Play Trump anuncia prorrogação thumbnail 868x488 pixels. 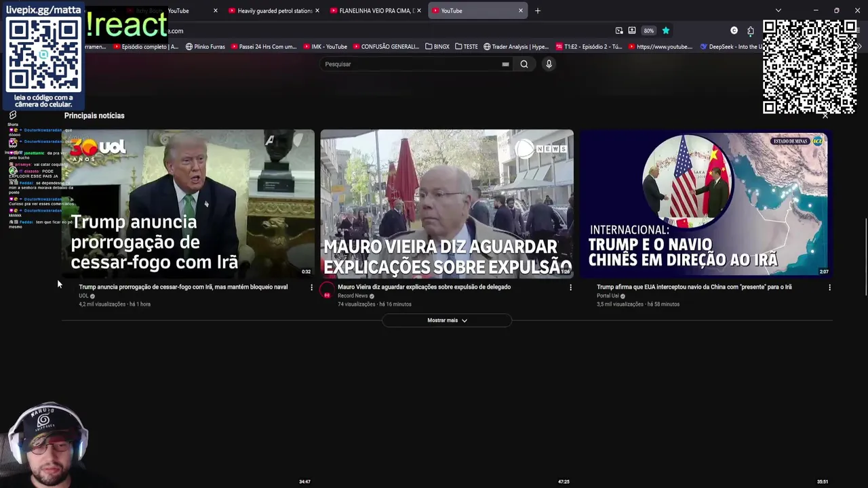click(x=188, y=203)
